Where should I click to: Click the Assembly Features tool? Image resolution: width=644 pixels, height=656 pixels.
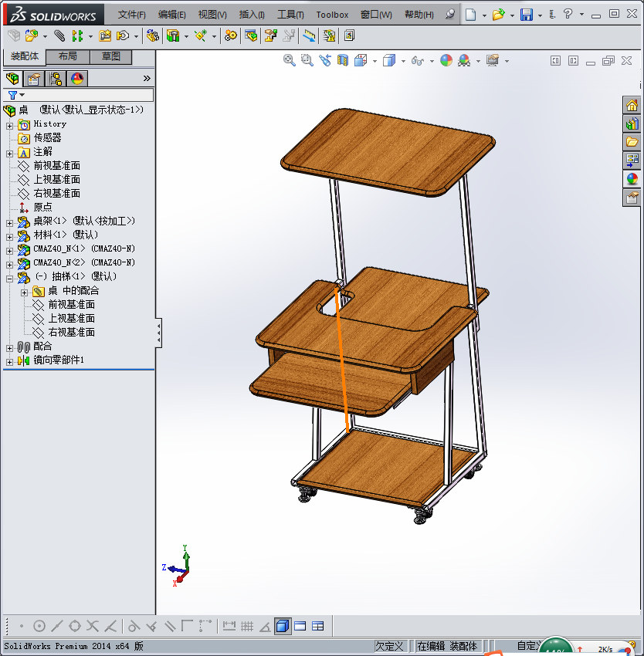pyautogui.click(x=173, y=36)
